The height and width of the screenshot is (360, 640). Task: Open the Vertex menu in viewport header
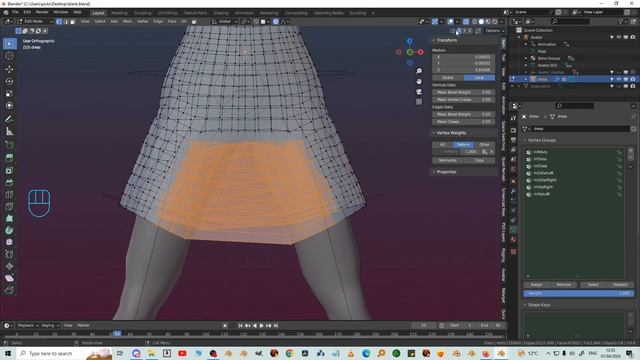[143, 21]
